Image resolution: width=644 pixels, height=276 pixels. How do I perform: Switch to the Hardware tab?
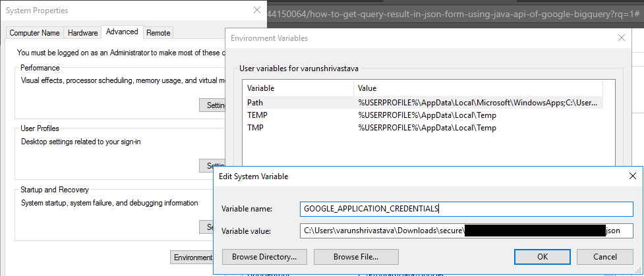82,33
